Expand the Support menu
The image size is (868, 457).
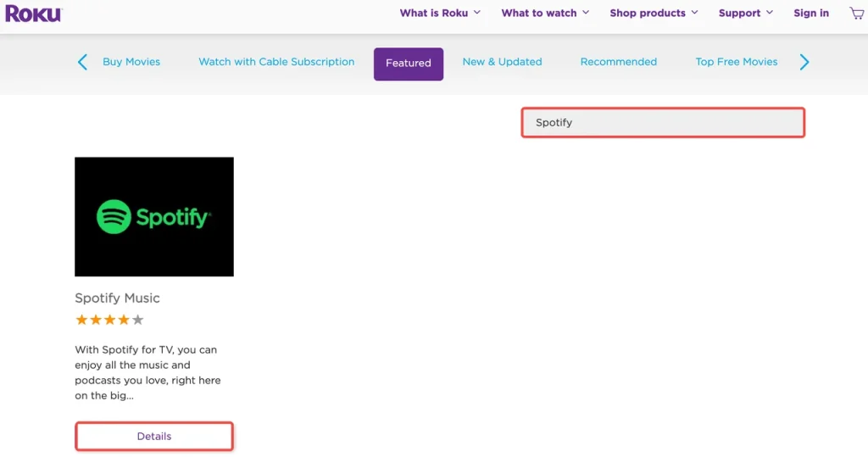tap(746, 13)
